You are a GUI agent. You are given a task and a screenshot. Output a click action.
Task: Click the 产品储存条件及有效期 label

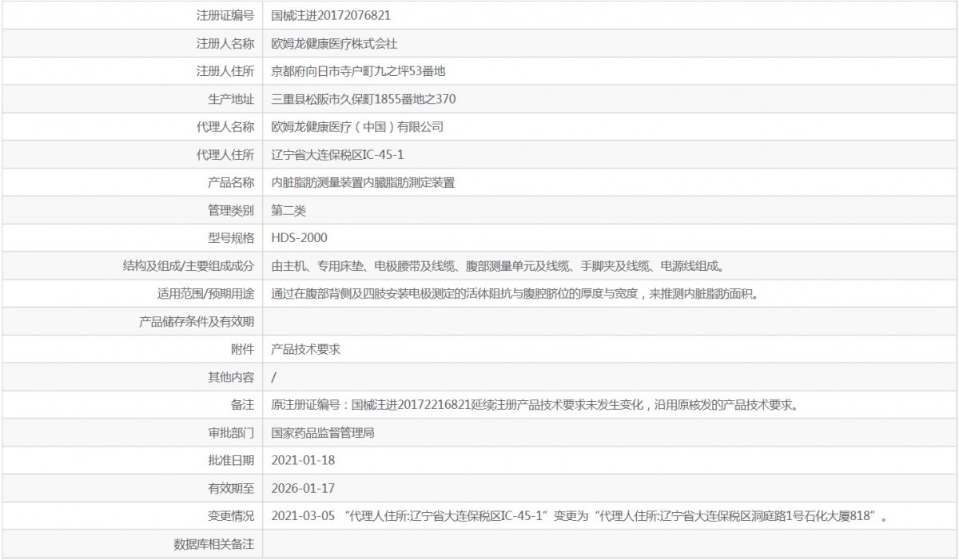tap(197, 322)
